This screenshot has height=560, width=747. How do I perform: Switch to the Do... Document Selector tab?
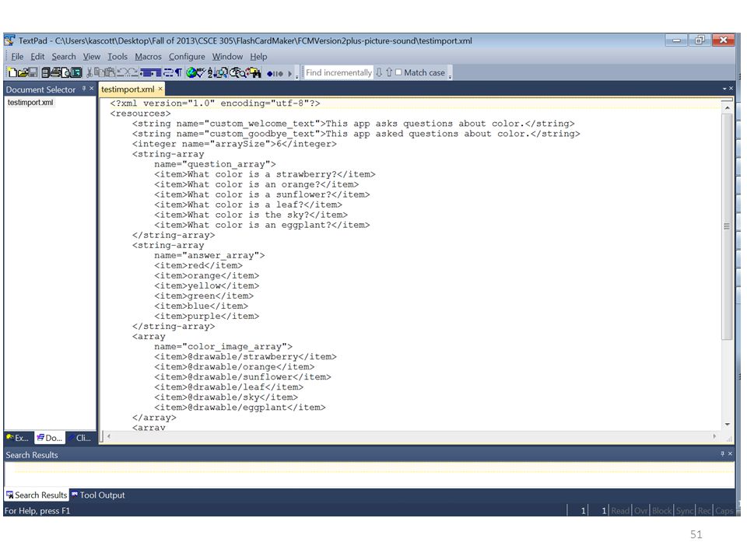50,438
